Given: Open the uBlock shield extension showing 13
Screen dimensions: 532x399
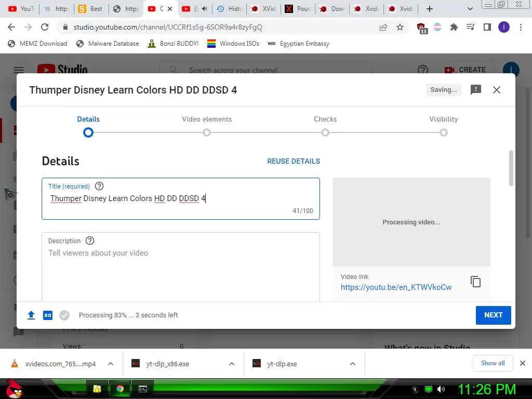Looking at the screenshot, I should pos(422,28).
